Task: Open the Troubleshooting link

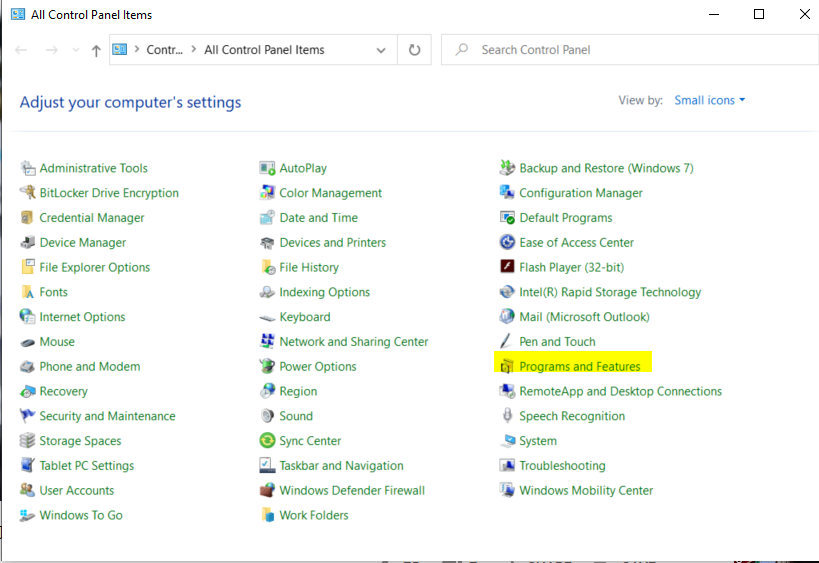Action: (x=562, y=466)
